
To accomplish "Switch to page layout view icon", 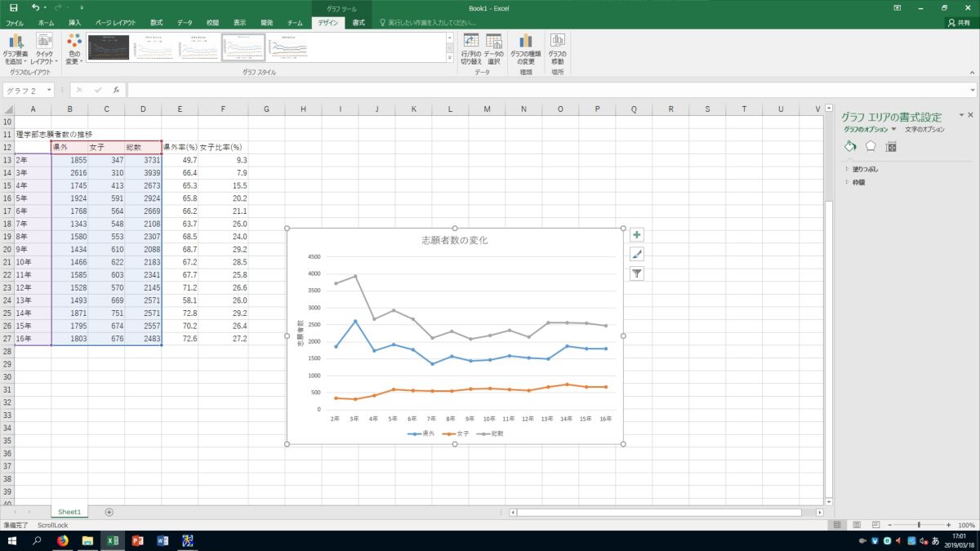I will click(857, 525).
